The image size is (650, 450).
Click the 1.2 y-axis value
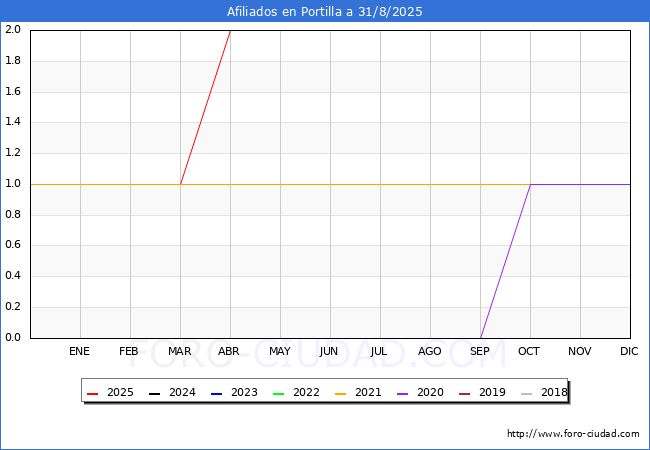[x=13, y=152]
